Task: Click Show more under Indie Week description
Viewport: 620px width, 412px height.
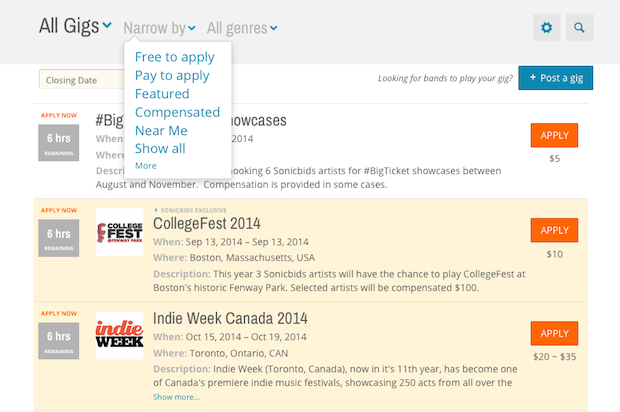Action: point(176,397)
